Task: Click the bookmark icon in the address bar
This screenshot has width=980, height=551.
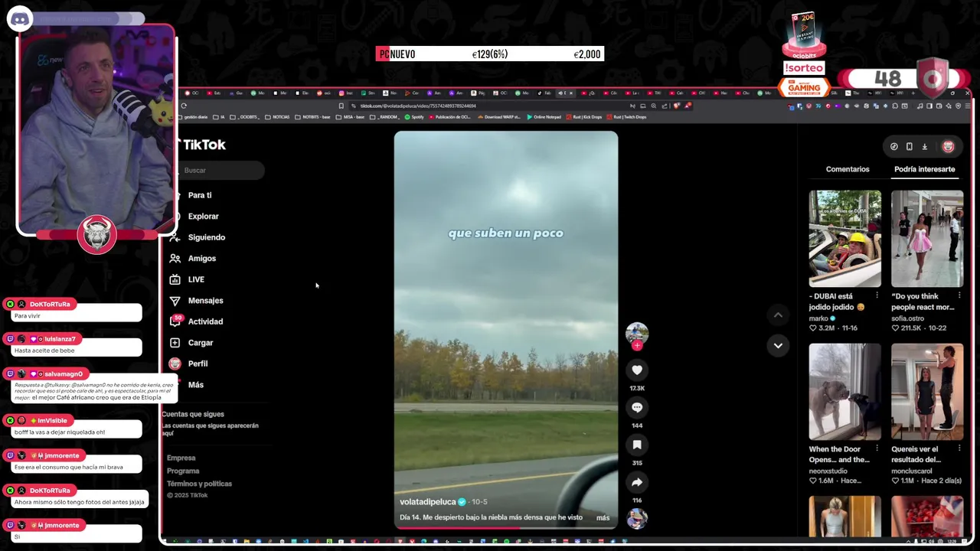Action: pos(341,106)
